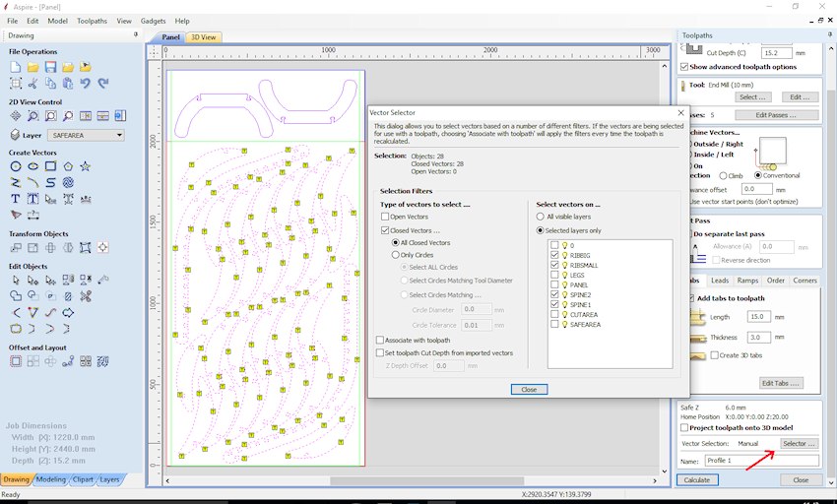Image resolution: width=837 pixels, height=504 pixels.
Task: Tick the CUTAREA layer checkbox
Action: pyautogui.click(x=554, y=314)
